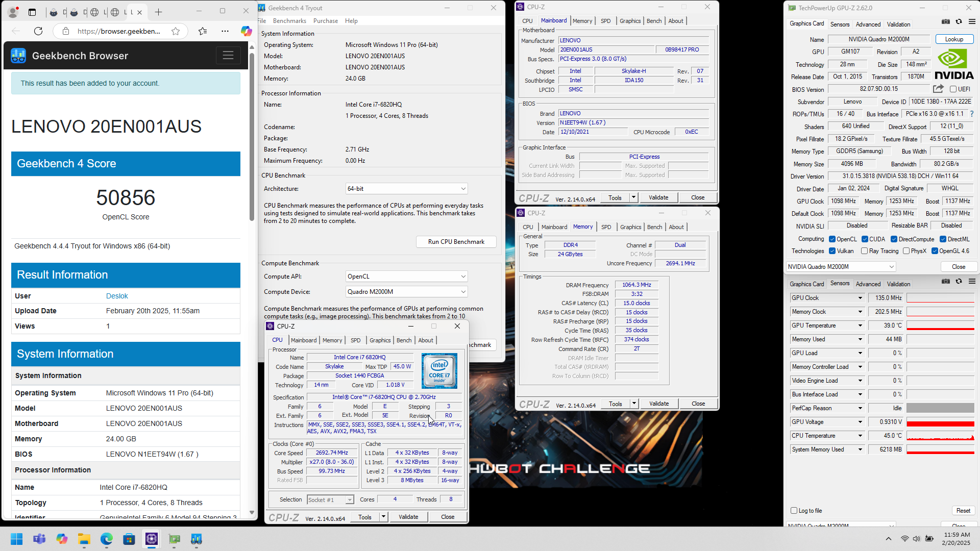Image resolution: width=980 pixels, height=551 pixels.
Task: Open File Explorer from the taskbar
Action: (x=84, y=539)
